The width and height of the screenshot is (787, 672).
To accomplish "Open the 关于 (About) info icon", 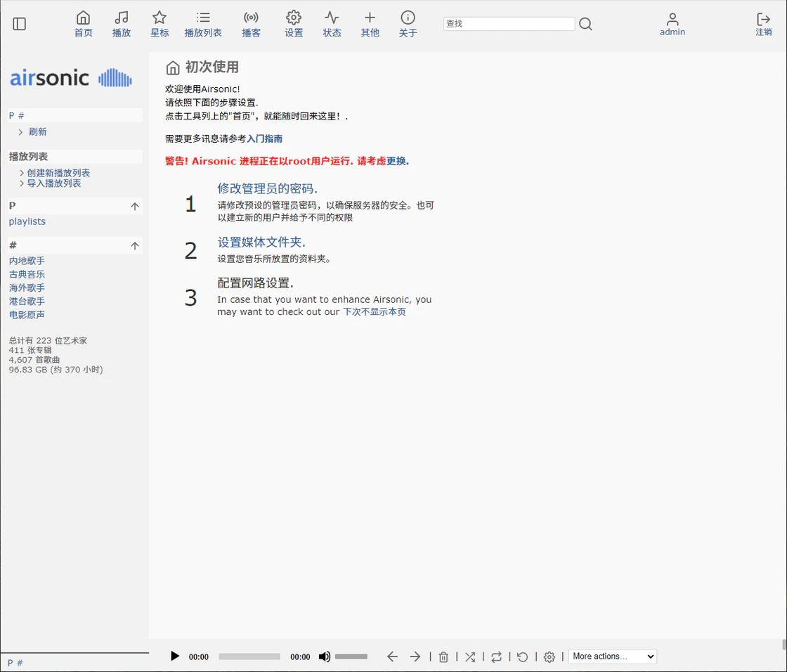I will [x=408, y=22].
